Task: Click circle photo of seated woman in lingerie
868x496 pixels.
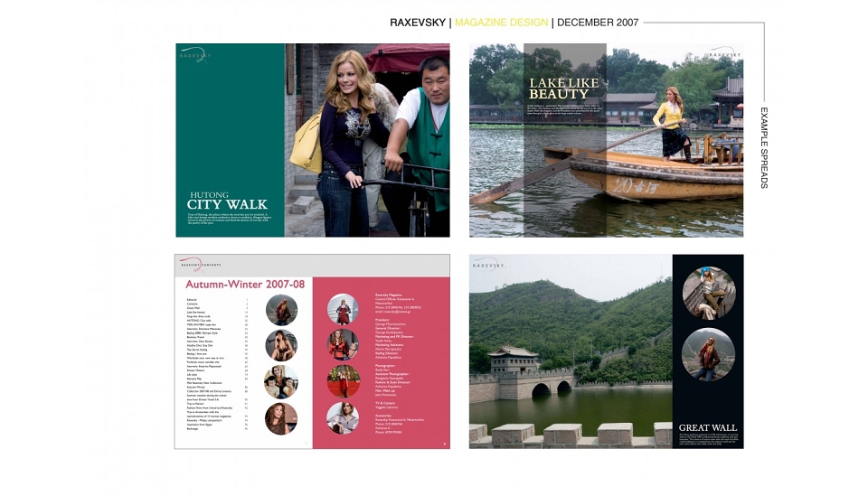Action: click(x=281, y=346)
